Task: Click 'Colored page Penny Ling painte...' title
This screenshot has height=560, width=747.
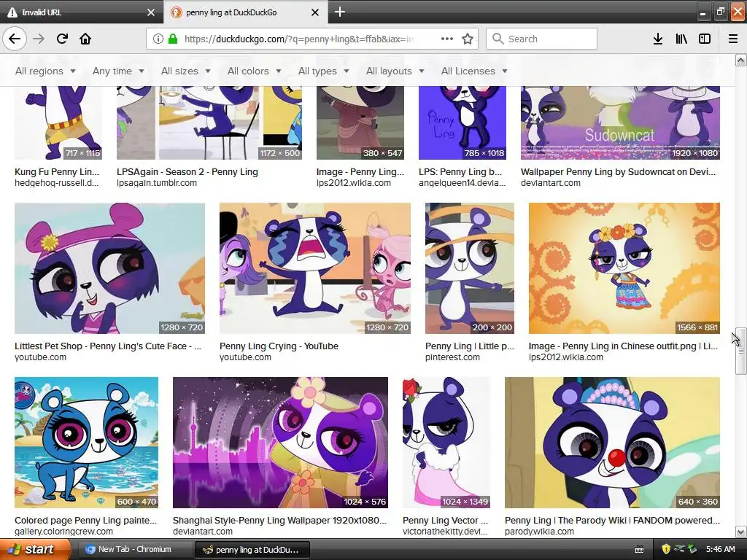Action: click(86, 521)
